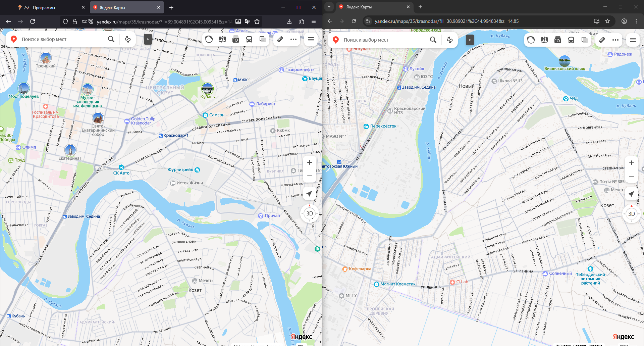644x346 pixels.
Task: Toggle moving transport in the left map
Action: [249, 39]
